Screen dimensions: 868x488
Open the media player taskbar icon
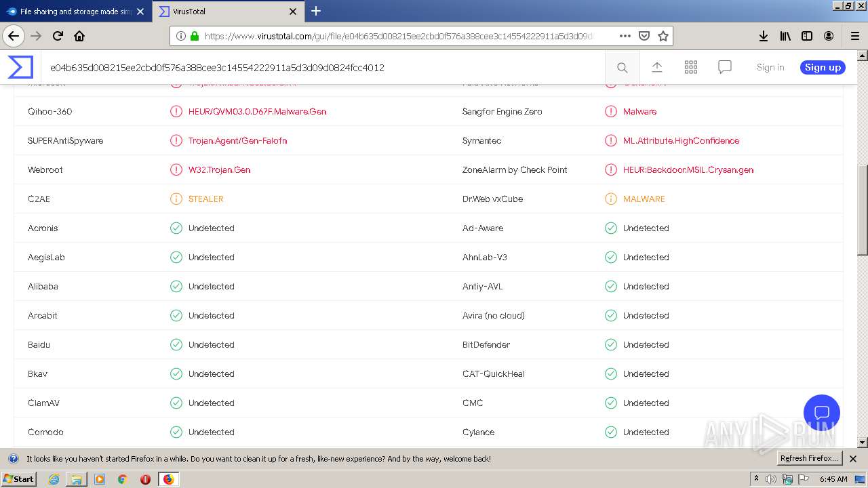100,479
